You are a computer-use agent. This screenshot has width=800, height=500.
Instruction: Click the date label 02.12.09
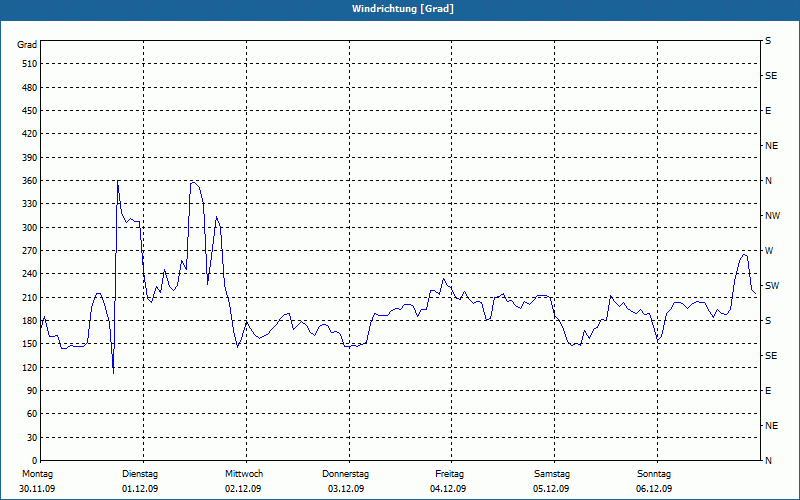pyautogui.click(x=243, y=489)
